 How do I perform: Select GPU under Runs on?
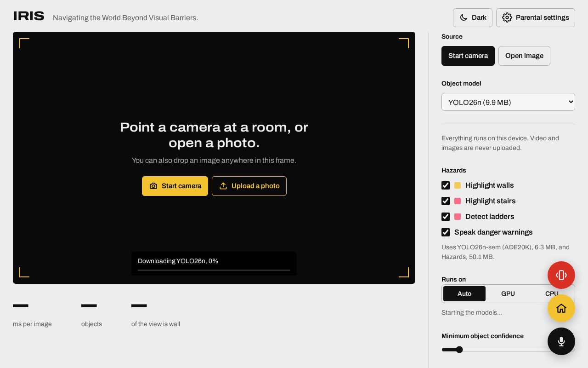[508, 293]
